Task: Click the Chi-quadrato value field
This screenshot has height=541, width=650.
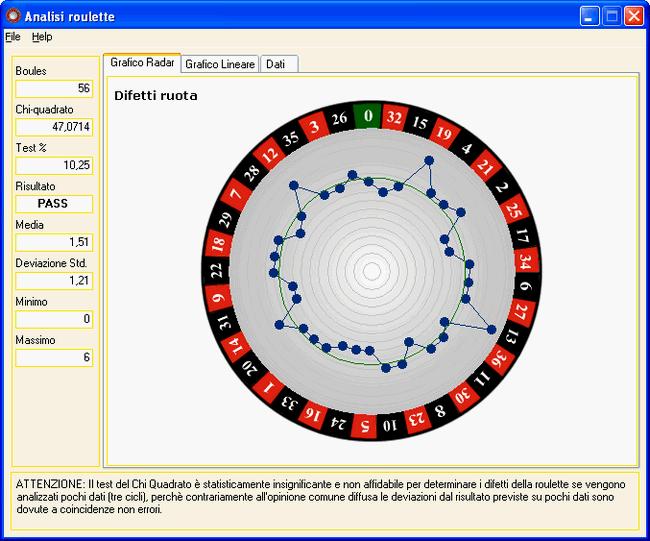Action: (54, 127)
